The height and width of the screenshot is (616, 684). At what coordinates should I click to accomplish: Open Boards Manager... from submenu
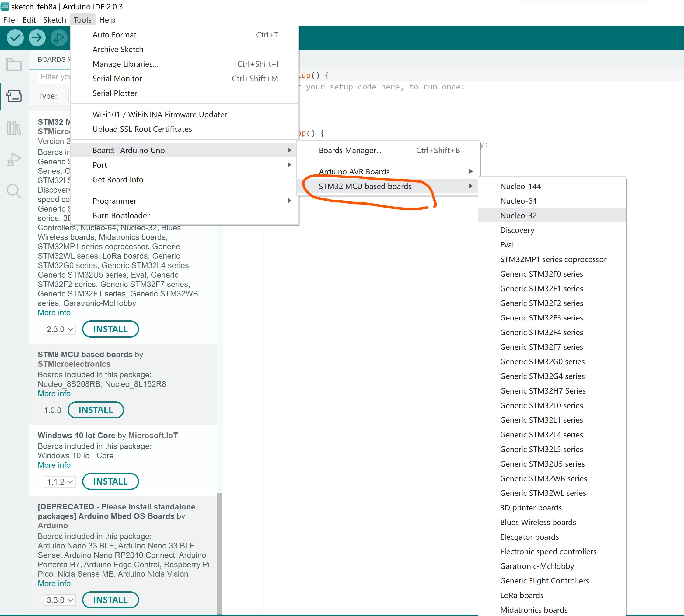click(388, 150)
